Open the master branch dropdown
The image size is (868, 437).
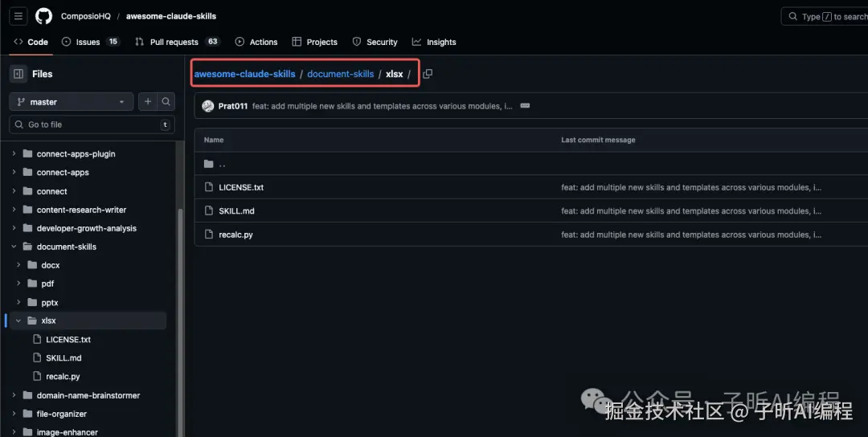pyautogui.click(x=72, y=102)
